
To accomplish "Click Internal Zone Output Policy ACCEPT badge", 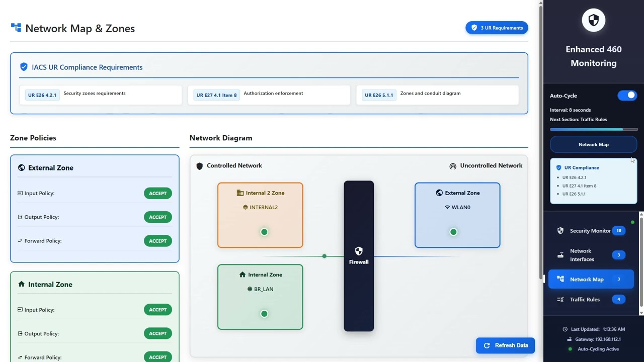I will point(157,333).
